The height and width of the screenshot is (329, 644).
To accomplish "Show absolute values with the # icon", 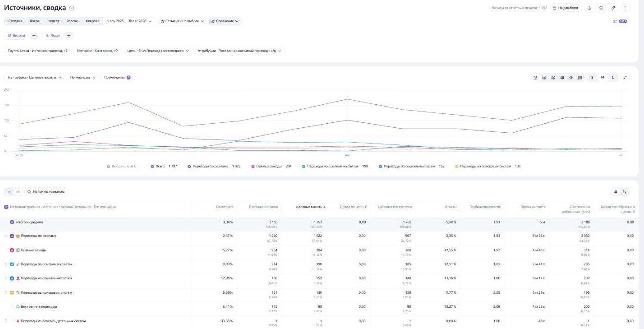I will [616, 192].
